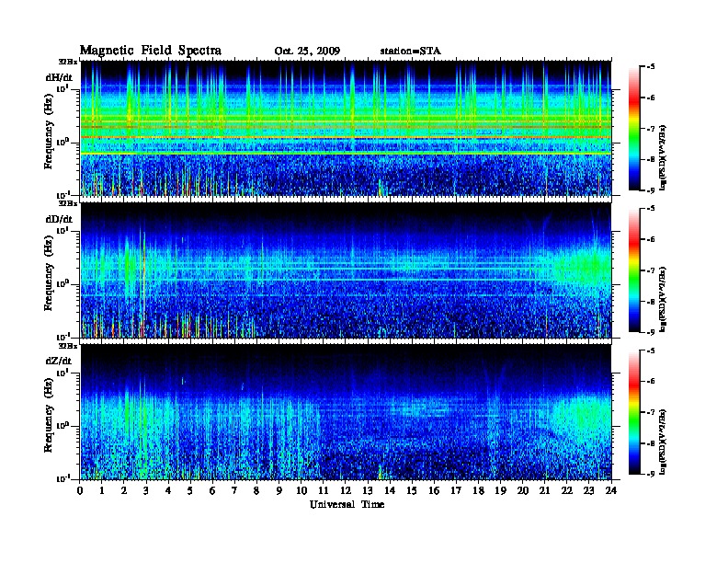This screenshot has width=728, height=563.
Task: Click the dD/dt panel color bar
Action: coord(634,270)
